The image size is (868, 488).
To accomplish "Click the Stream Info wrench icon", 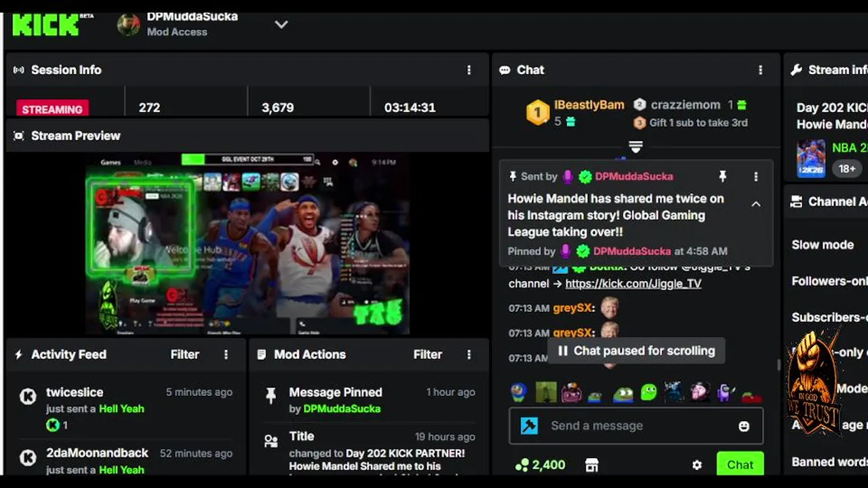I will click(796, 70).
